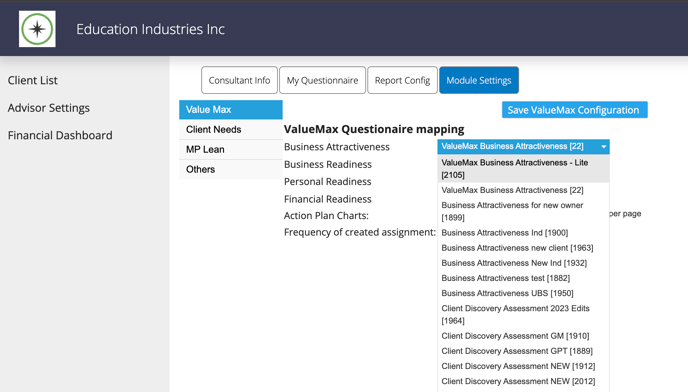Screen dimensions: 688x392
Task: Choose ValueMax Business Attractiveness - Lite [2105]
Action: [x=523, y=169]
